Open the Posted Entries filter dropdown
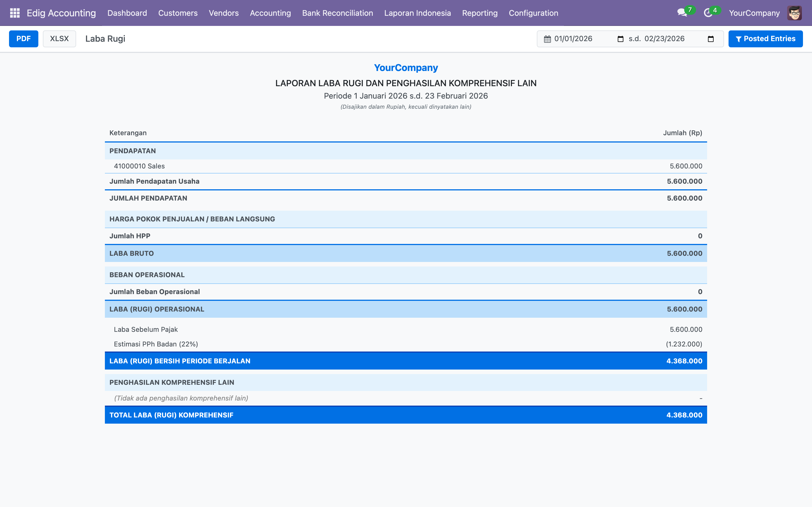 click(765, 39)
